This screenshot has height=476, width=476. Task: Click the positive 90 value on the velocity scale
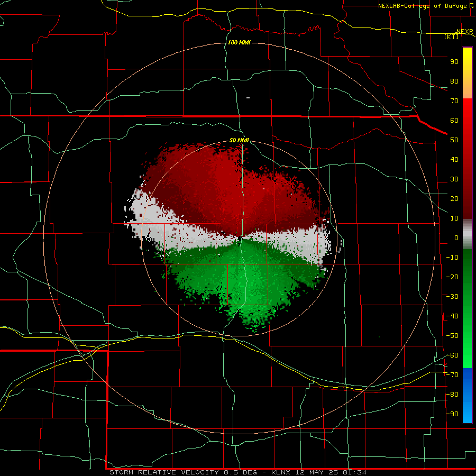(x=454, y=62)
